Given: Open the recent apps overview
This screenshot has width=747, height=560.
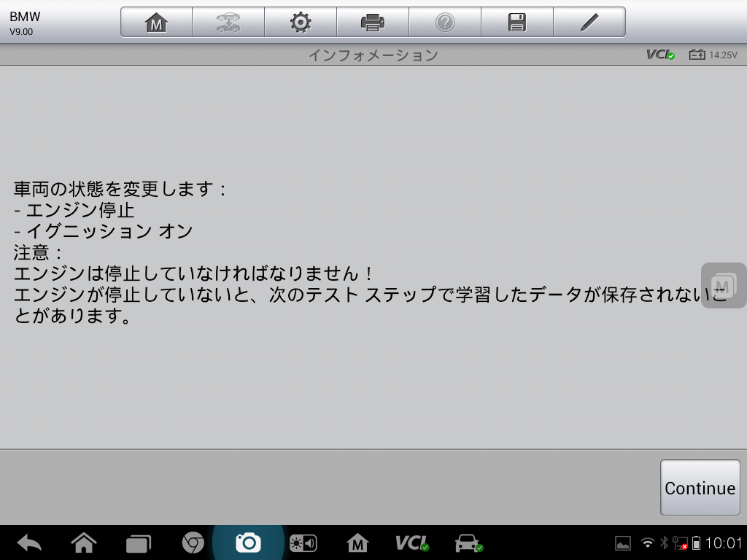Looking at the screenshot, I should coord(138,542).
